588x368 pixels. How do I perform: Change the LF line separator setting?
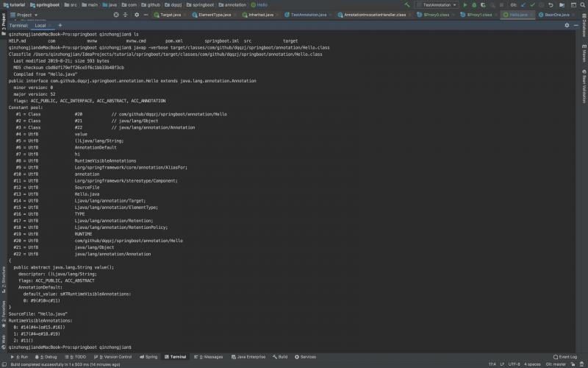tap(502, 364)
